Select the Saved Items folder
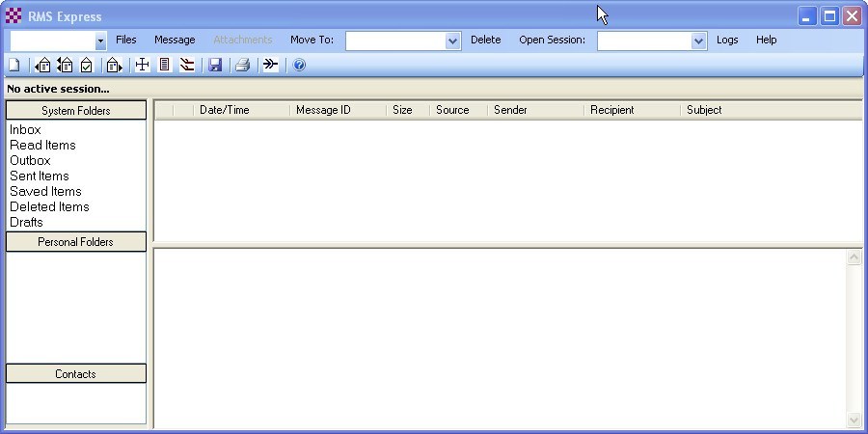868x434 pixels. [x=45, y=192]
